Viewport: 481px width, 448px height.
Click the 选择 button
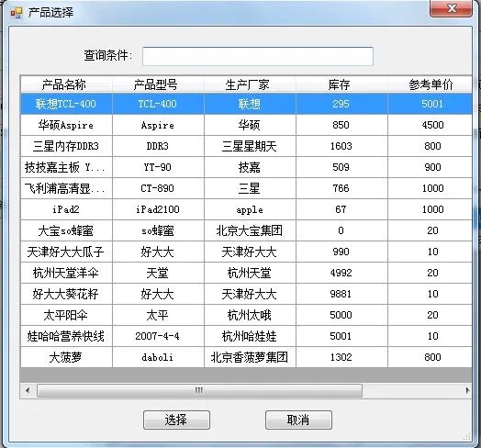[176, 420]
